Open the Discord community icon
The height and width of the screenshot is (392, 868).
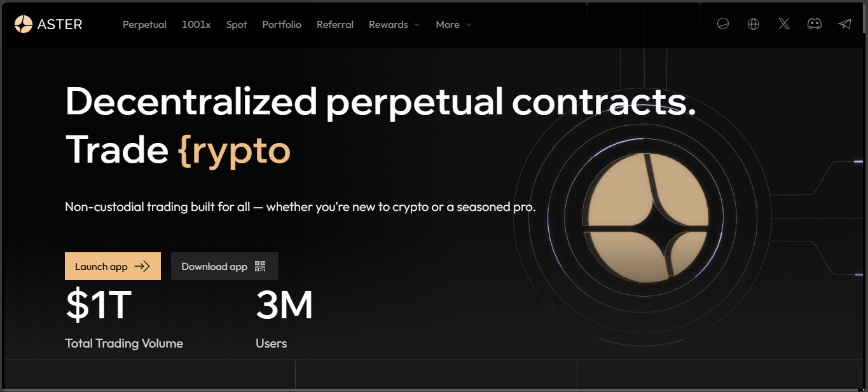click(x=814, y=24)
